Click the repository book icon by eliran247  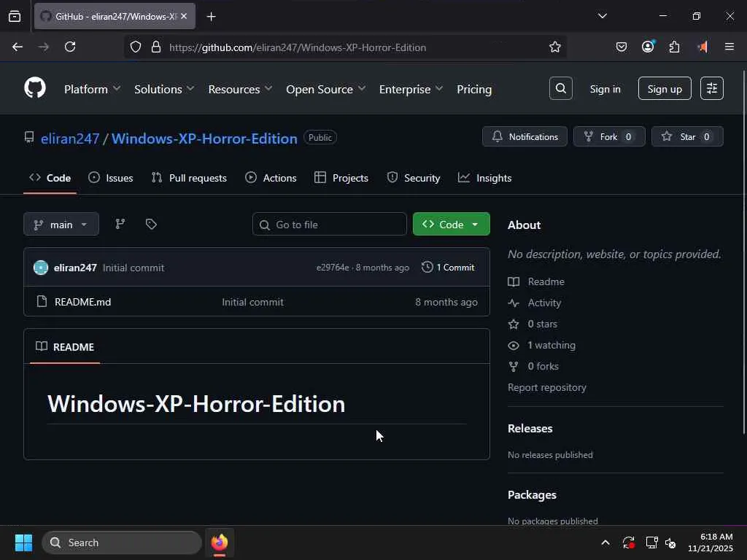(x=29, y=138)
